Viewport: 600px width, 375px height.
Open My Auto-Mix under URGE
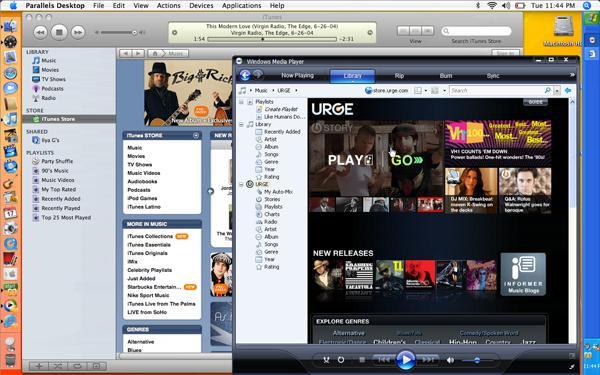tap(278, 192)
